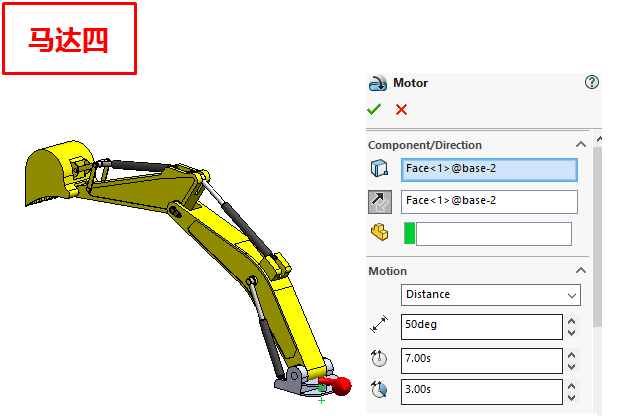Click motor location face selector icon
The image size is (625, 416).
point(379,168)
